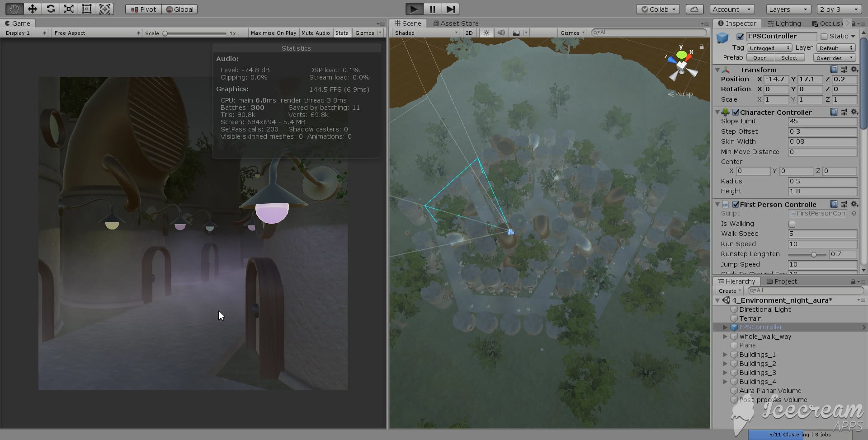Expand Buildings_1 in the Hierarchy

coord(726,355)
